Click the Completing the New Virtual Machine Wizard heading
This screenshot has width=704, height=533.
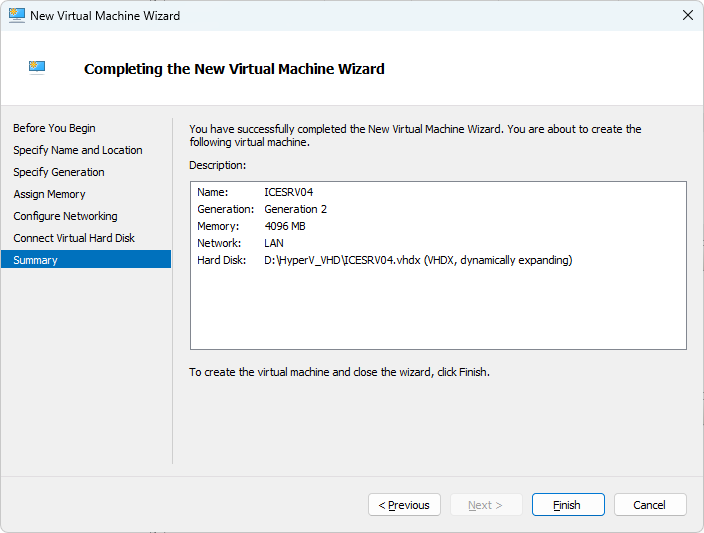coord(234,69)
